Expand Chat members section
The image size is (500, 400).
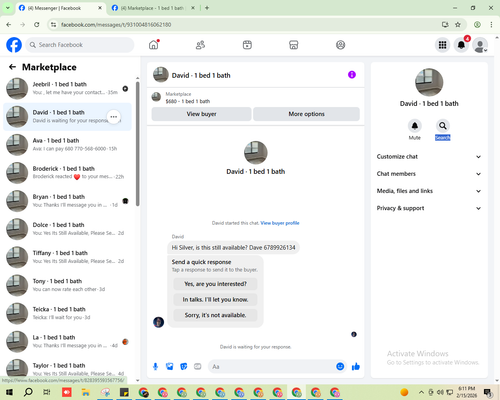(x=429, y=174)
